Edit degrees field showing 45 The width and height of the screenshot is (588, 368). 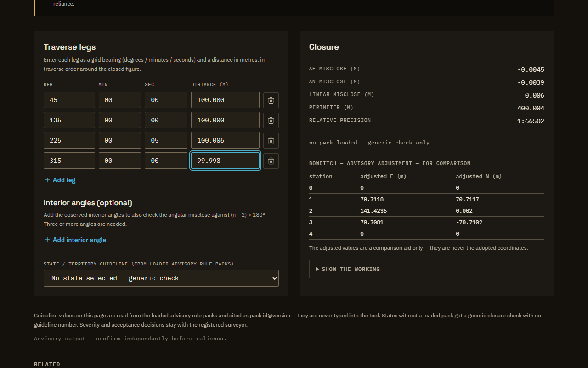[69, 100]
